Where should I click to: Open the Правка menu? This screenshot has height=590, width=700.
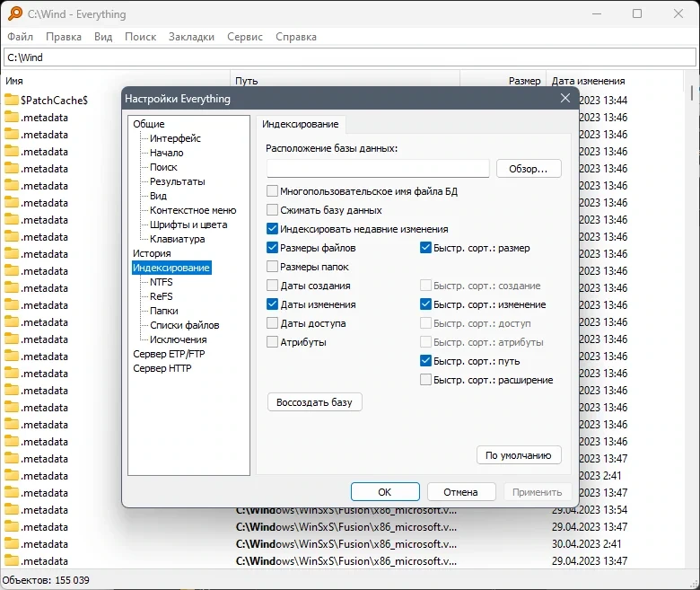64,37
